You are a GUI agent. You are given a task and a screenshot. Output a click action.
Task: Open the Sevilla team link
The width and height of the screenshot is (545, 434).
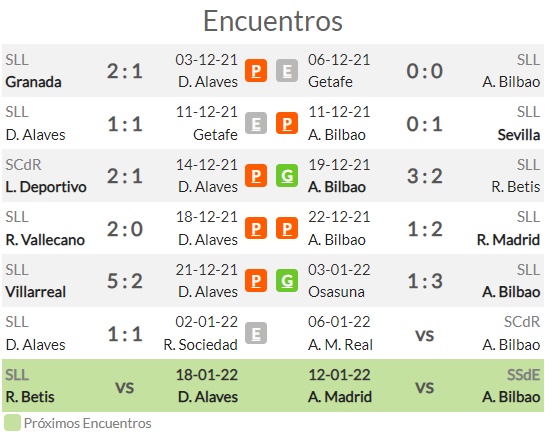519,135
